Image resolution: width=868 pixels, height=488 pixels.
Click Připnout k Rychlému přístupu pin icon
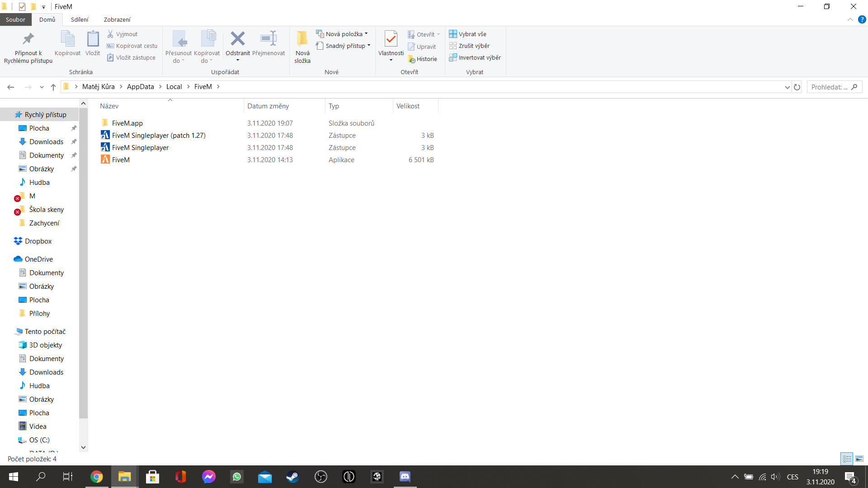tap(28, 39)
